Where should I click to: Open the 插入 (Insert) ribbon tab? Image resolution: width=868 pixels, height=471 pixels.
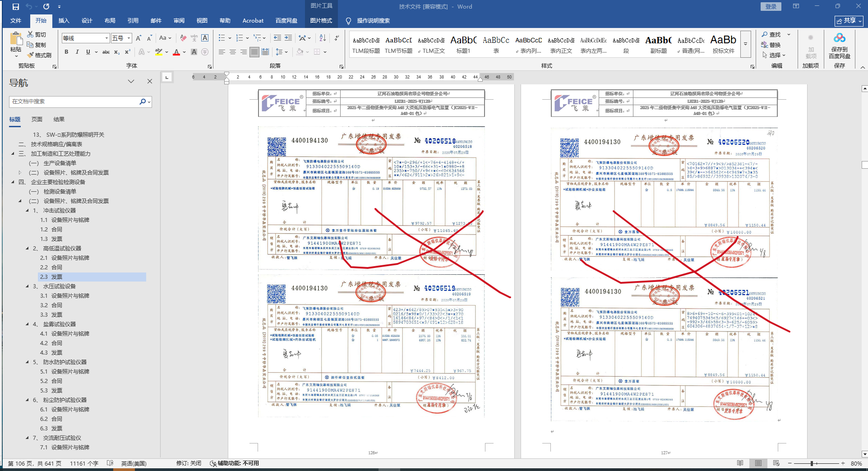pyautogui.click(x=64, y=21)
